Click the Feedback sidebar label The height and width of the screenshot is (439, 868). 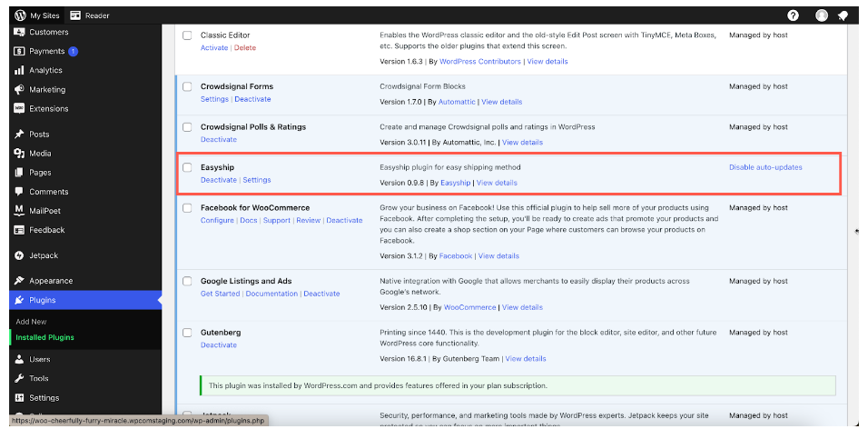point(47,230)
